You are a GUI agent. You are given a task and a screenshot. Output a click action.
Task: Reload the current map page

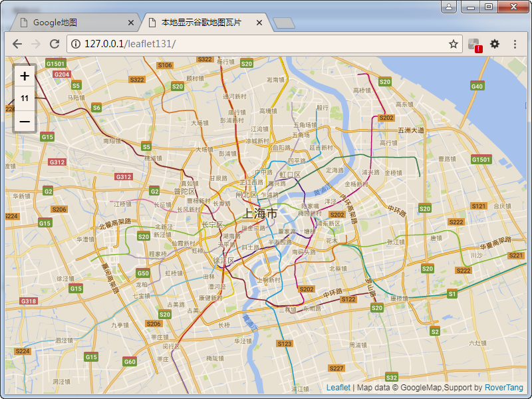click(x=55, y=44)
